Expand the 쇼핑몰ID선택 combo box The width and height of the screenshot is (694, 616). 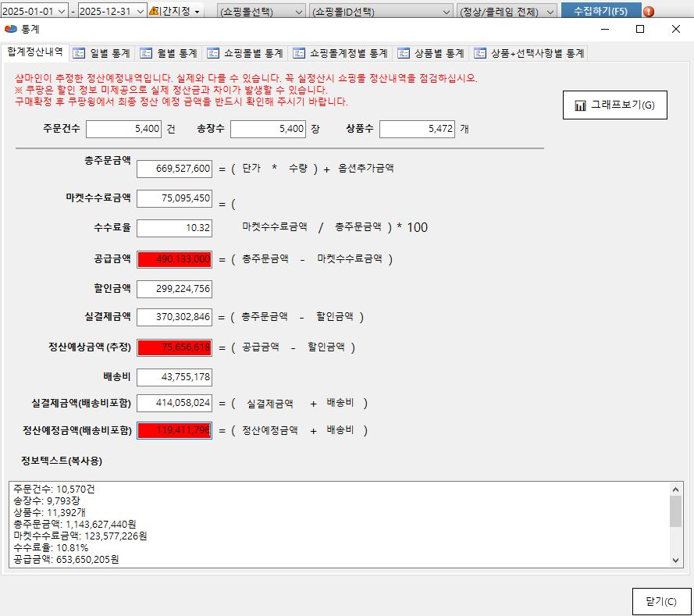coord(447,12)
